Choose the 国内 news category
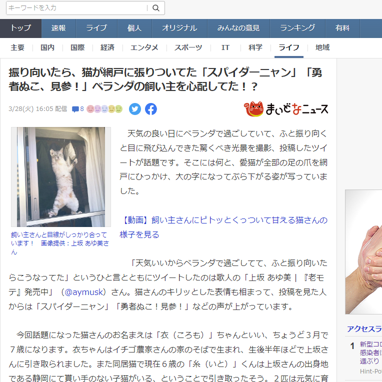Screen dimensions: 382x382 (x=47, y=48)
